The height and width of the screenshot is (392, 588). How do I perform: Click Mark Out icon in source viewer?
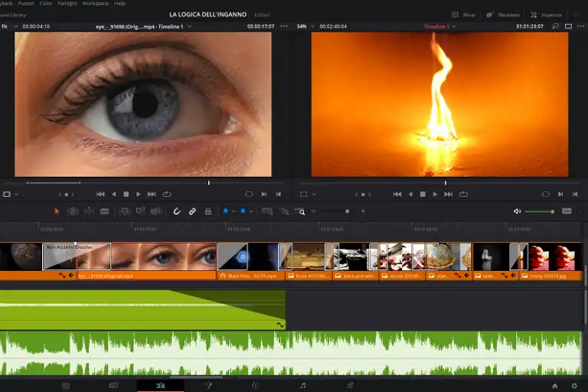(x=278, y=194)
